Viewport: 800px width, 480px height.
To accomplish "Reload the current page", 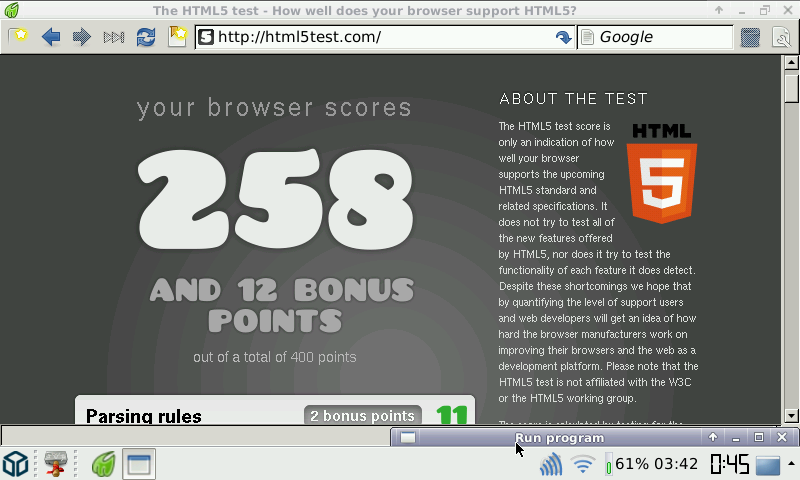I will pyautogui.click(x=146, y=37).
